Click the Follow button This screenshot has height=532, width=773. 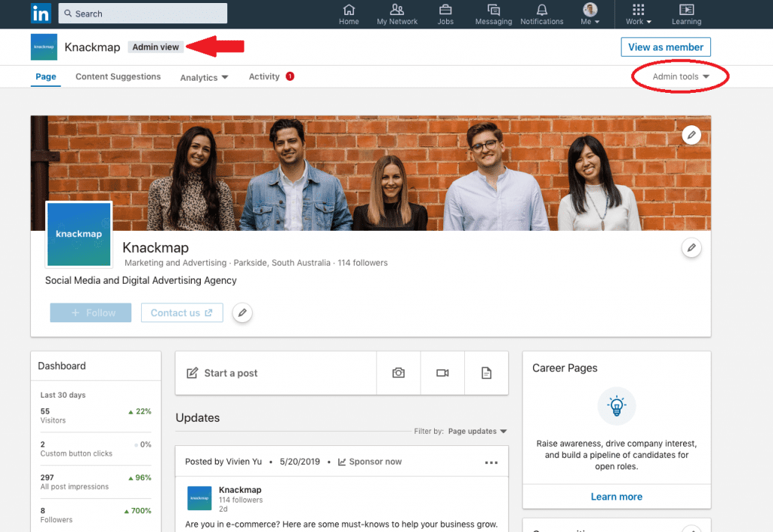(x=91, y=313)
